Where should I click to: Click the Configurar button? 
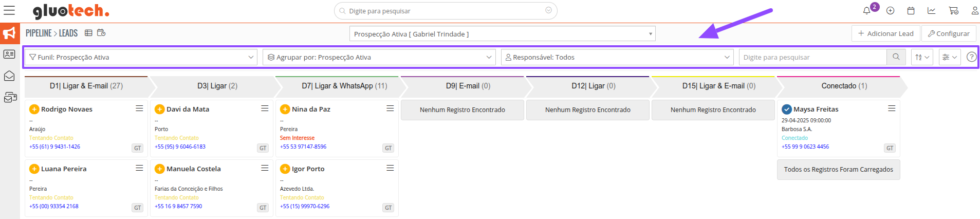948,33
